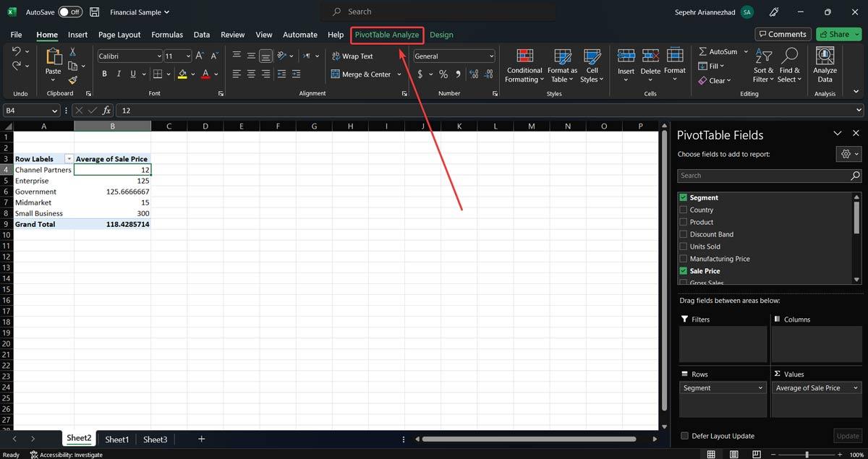
Task: Decrease font size with smaller A
Action: (x=214, y=56)
